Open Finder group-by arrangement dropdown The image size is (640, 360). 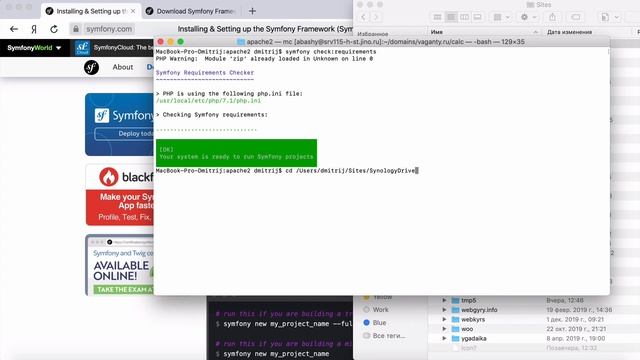pyautogui.click(x=502, y=17)
